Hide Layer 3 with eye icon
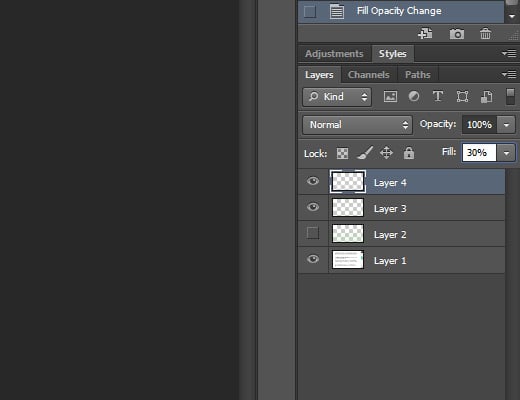Image resolution: width=520 pixels, height=400 pixels. pos(313,207)
